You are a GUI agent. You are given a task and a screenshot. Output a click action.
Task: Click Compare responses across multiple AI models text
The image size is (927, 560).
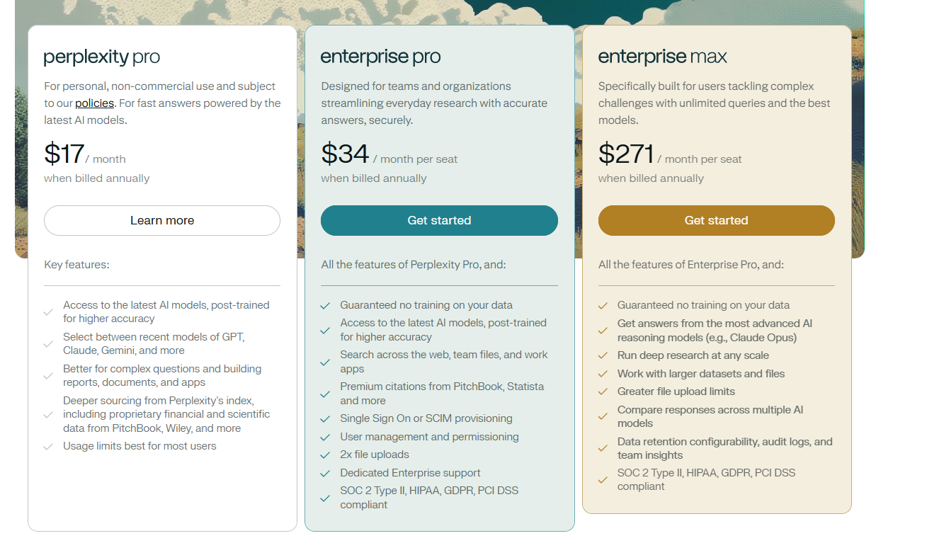[710, 416]
